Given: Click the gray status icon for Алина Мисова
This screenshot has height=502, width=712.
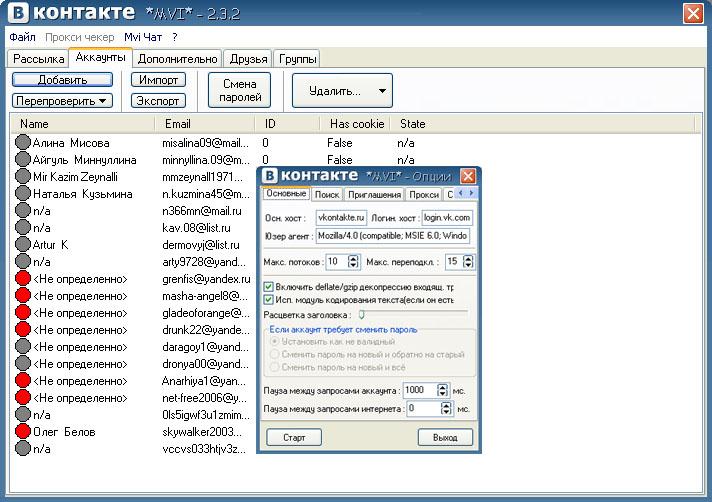Looking at the screenshot, I should (23, 143).
